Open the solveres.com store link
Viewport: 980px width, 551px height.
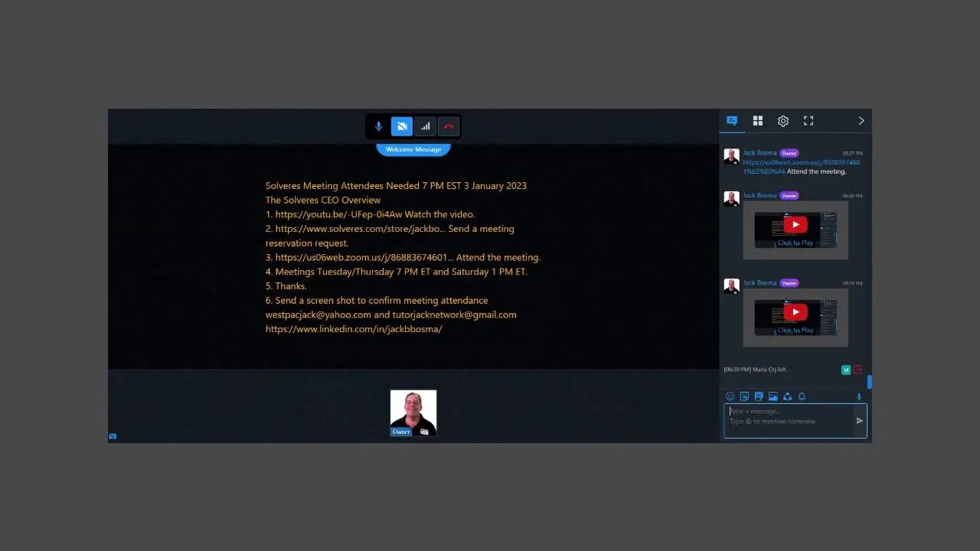[360, 229]
